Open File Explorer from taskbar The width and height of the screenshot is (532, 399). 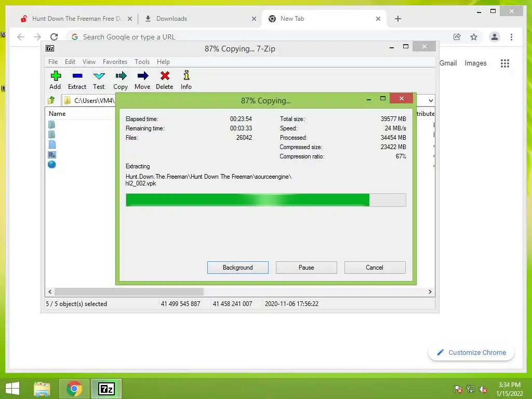[x=42, y=389]
